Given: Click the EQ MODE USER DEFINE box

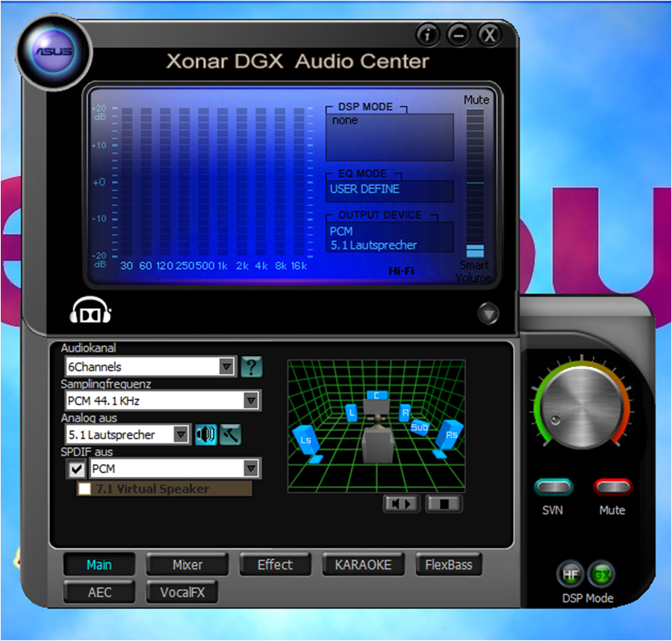Looking at the screenshot, I should coord(390,190).
